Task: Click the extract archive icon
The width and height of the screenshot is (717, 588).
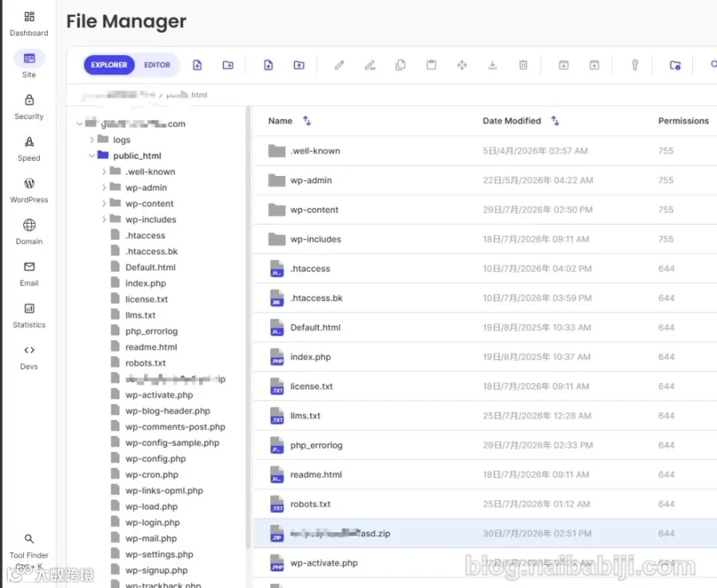Action: 594,65
